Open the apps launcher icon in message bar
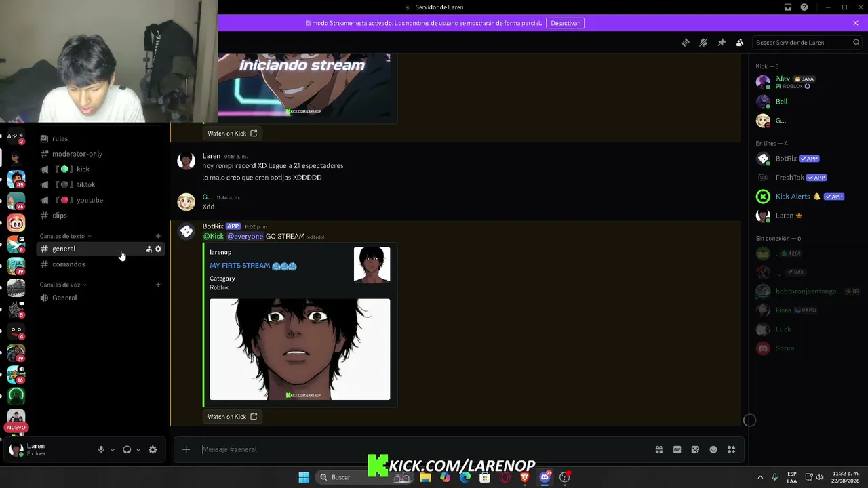The height and width of the screenshot is (488, 868). [x=732, y=449]
